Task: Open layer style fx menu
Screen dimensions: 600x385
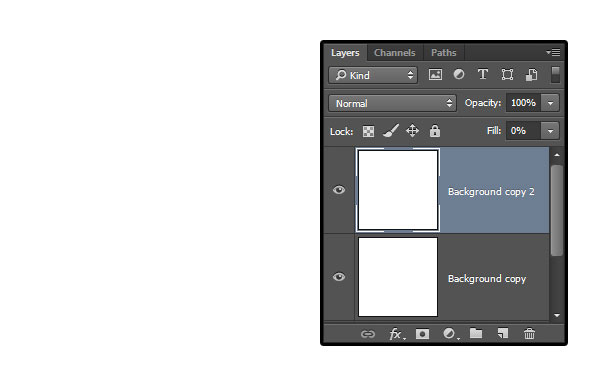Action: [x=396, y=334]
